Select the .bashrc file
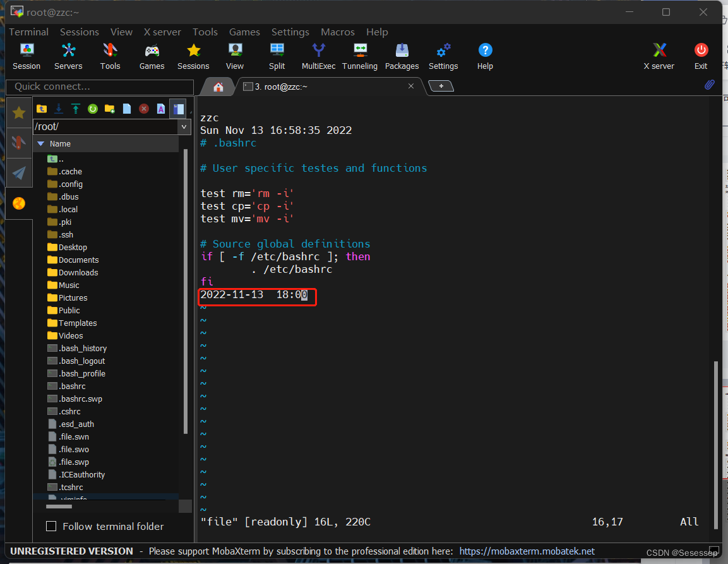This screenshot has width=728, height=564. [x=67, y=386]
